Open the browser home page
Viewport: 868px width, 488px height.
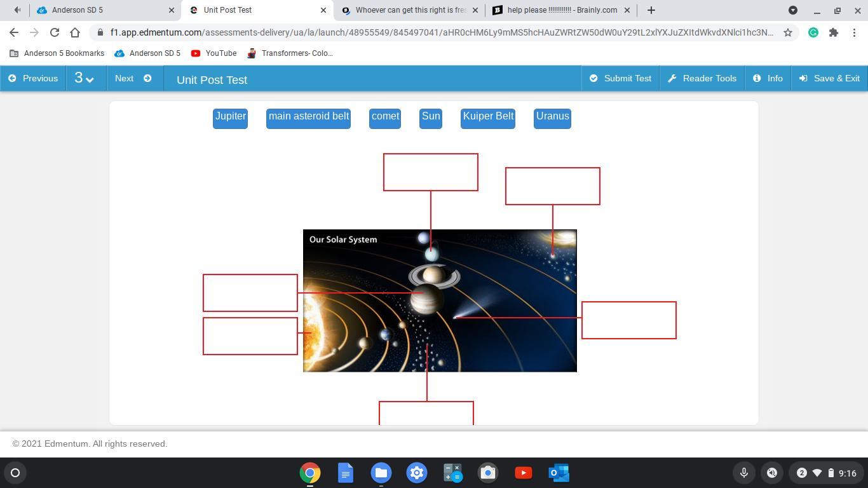pyautogui.click(x=75, y=32)
